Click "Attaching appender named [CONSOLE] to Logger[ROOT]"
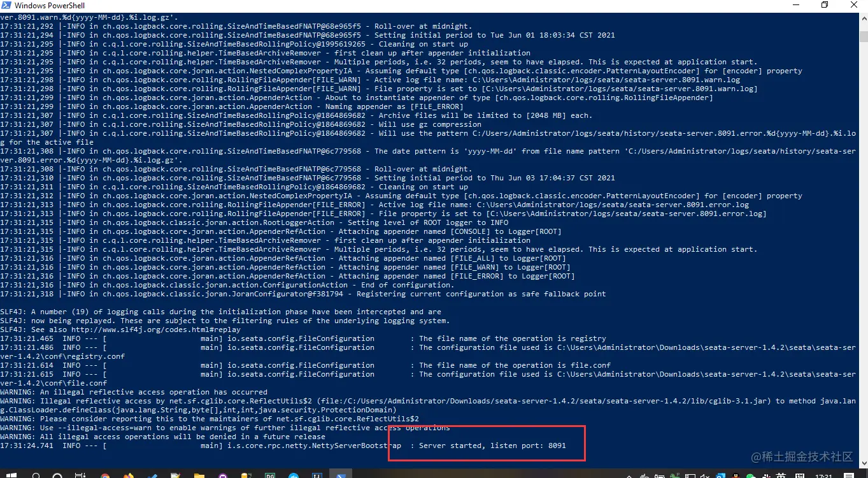The height and width of the screenshot is (478, 868). click(x=450, y=231)
